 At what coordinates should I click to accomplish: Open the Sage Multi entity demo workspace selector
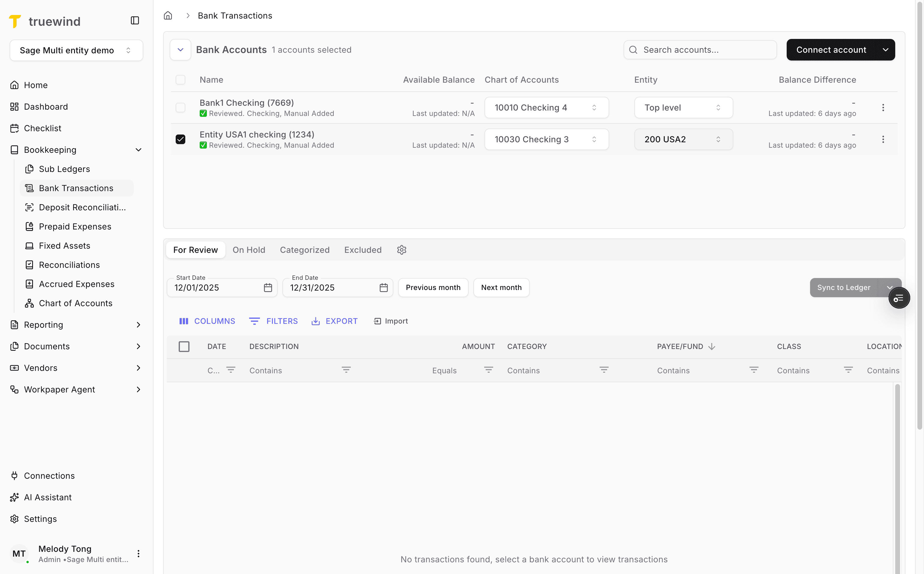click(x=76, y=50)
